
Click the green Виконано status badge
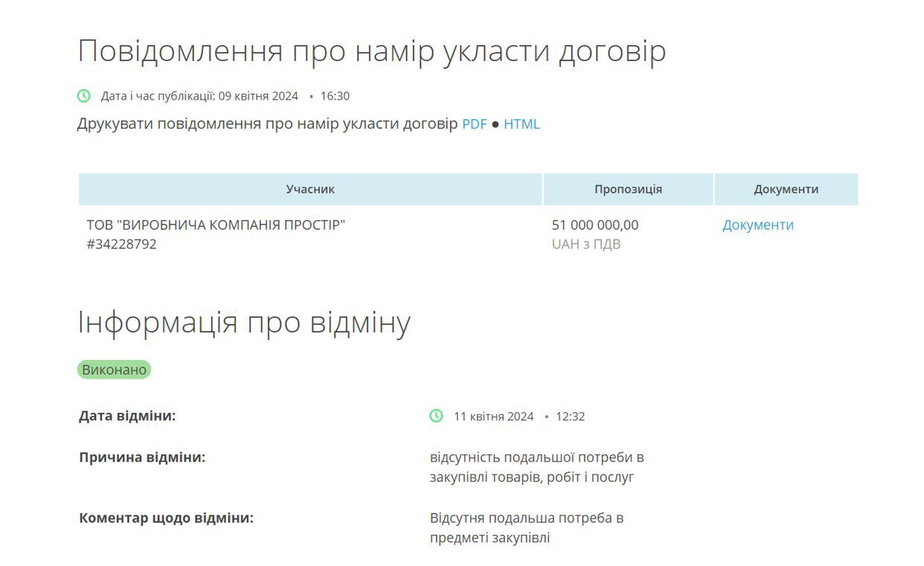114,370
